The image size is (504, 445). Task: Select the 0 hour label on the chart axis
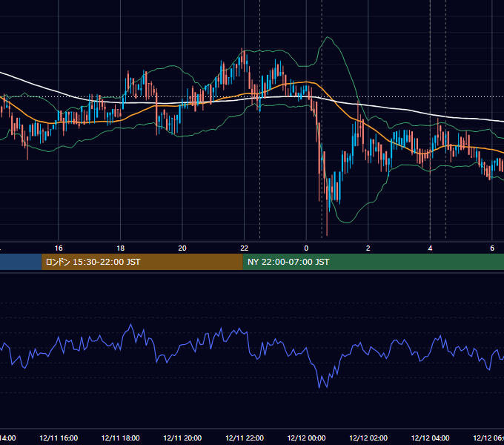tap(306, 248)
